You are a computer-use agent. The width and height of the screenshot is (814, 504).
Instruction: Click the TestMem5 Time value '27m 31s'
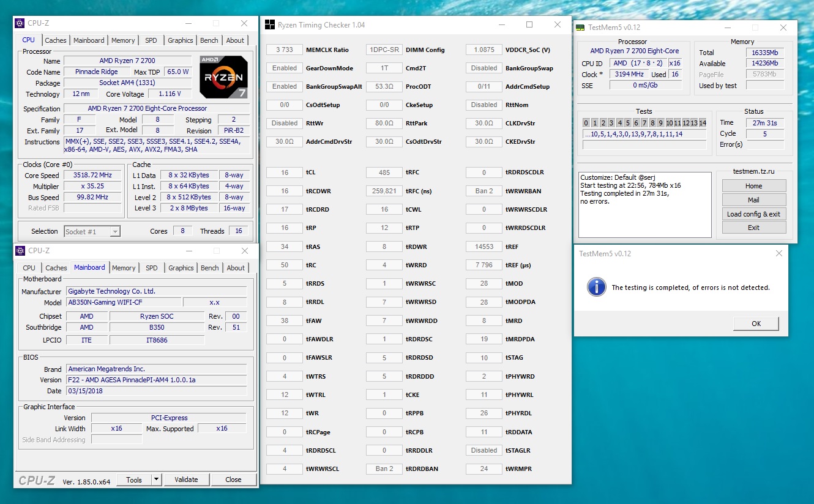coord(765,123)
